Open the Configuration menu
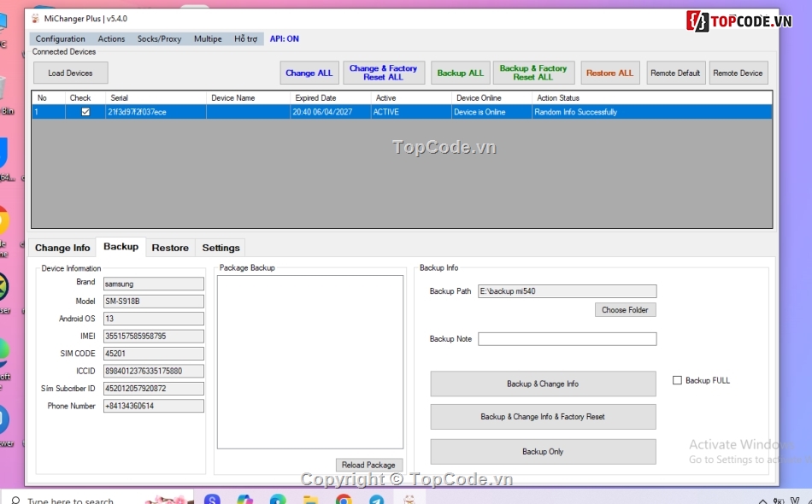 pyautogui.click(x=60, y=38)
